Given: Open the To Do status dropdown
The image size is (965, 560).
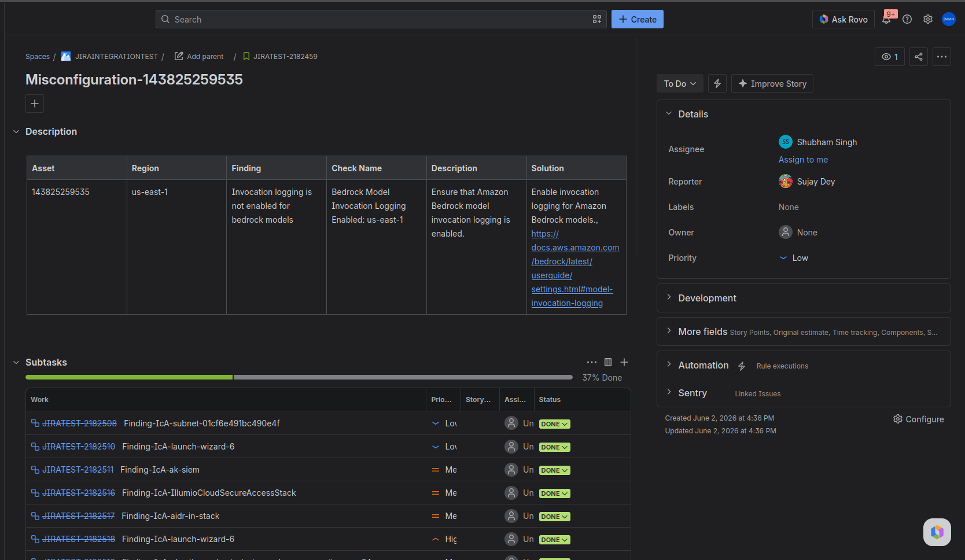Looking at the screenshot, I should (x=680, y=83).
